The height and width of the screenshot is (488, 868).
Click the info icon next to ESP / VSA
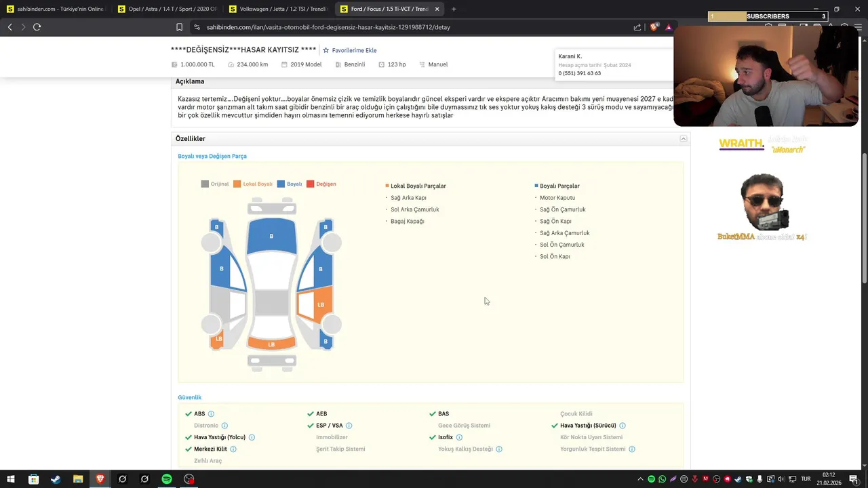[349, 426]
